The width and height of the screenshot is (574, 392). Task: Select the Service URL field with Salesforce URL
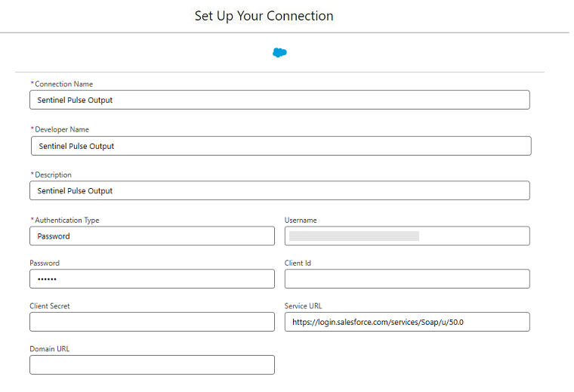(407, 322)
